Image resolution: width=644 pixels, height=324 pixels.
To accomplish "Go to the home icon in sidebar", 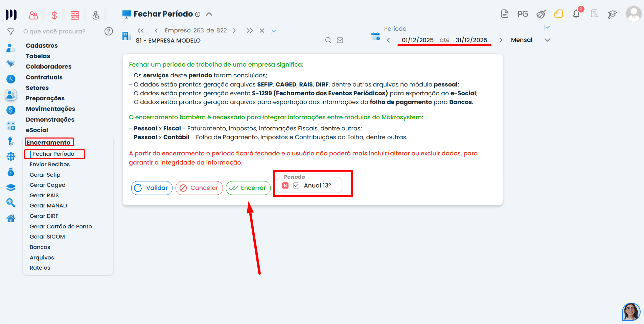I will [11, 218].
